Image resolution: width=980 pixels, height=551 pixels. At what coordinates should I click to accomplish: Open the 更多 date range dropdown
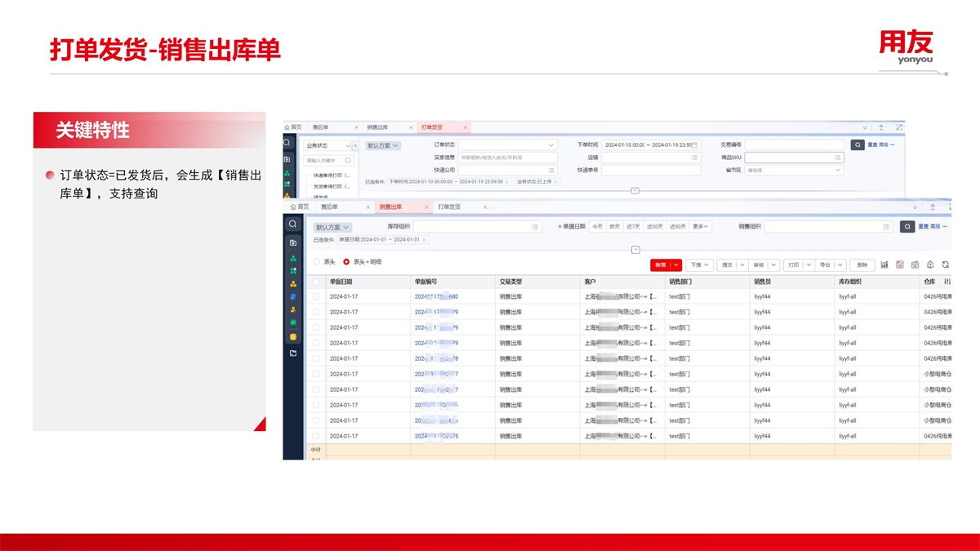pos(701,227)
